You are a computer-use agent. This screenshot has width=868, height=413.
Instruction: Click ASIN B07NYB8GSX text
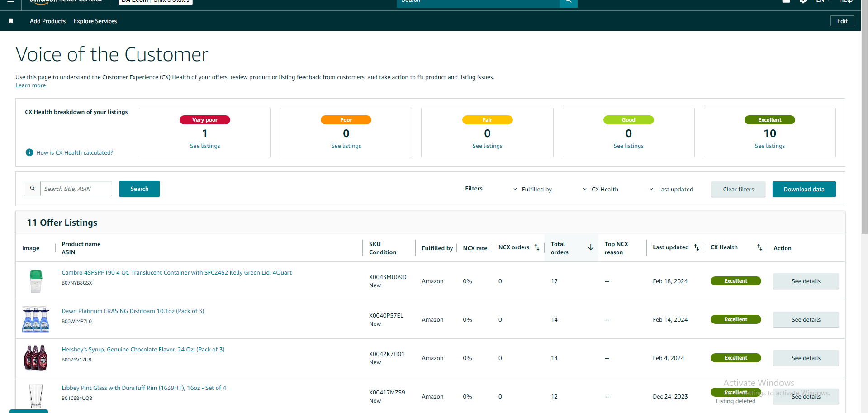pos(77,283)
